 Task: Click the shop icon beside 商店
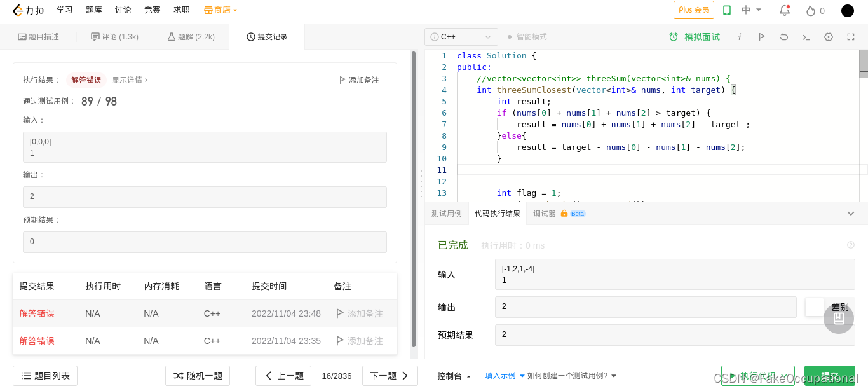point(208,10)
